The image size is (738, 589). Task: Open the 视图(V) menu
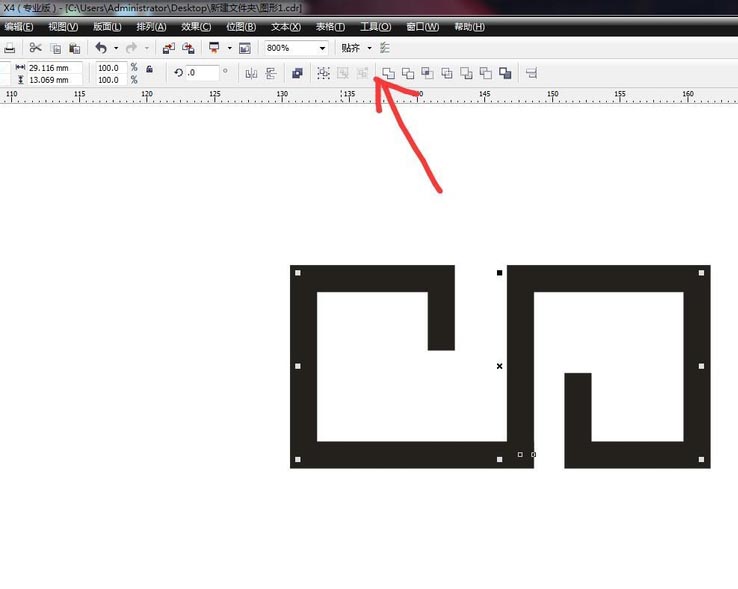63,27
